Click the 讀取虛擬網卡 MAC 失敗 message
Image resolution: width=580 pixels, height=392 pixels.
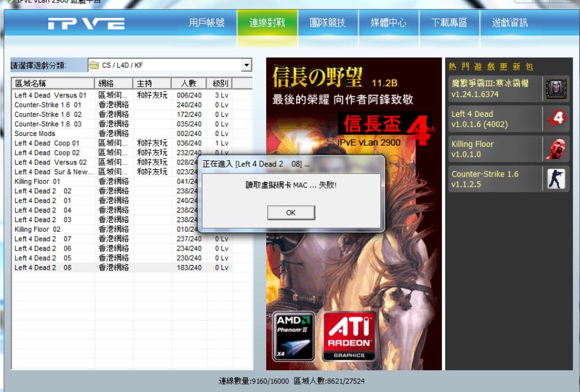[x=291, y=185]
